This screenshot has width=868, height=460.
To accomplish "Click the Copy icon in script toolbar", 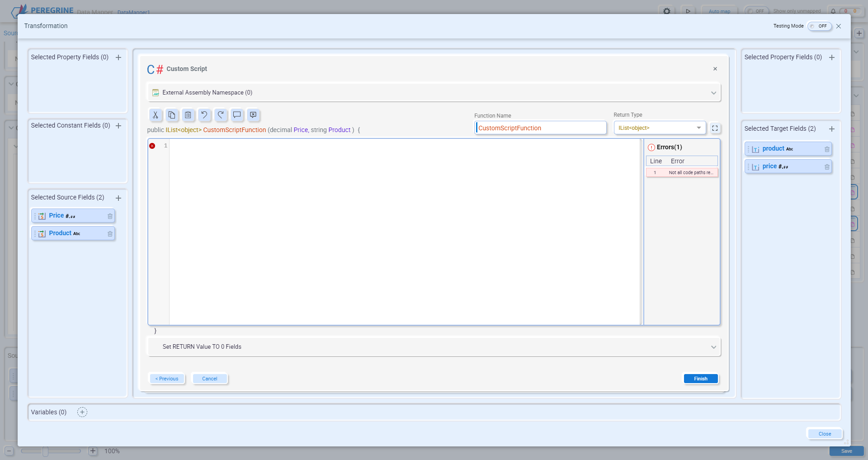I will click(x=172, y=115).
